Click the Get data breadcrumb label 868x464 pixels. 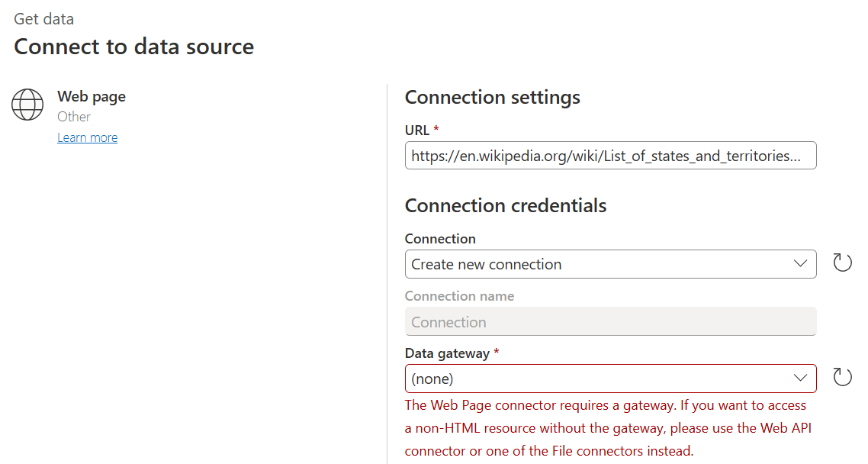tap(43, 18)
